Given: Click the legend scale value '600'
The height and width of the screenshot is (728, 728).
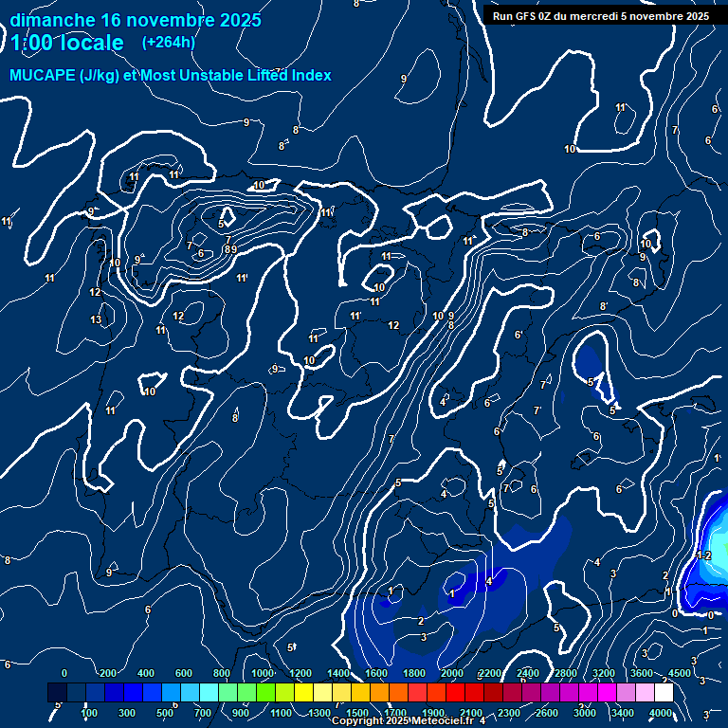Looking at the screenshot, I should point(184,673).
